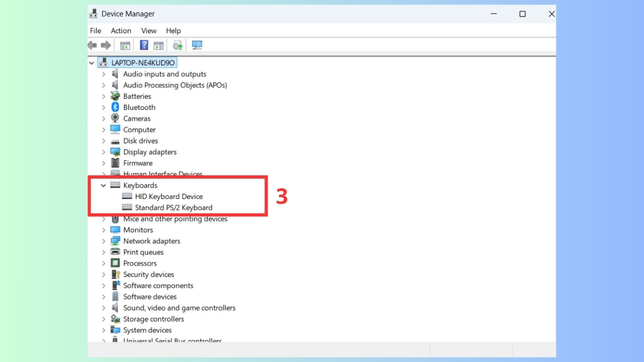Toggle Show/Hide Action Pane toolbar icon
This screenshot has width=644, height=362.
(158, 46)
